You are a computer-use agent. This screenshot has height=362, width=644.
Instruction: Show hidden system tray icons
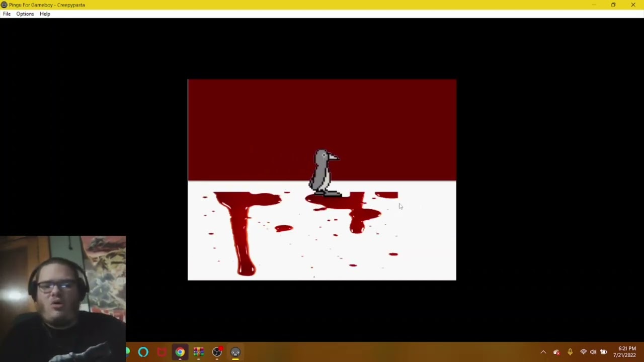pos(543,352)
